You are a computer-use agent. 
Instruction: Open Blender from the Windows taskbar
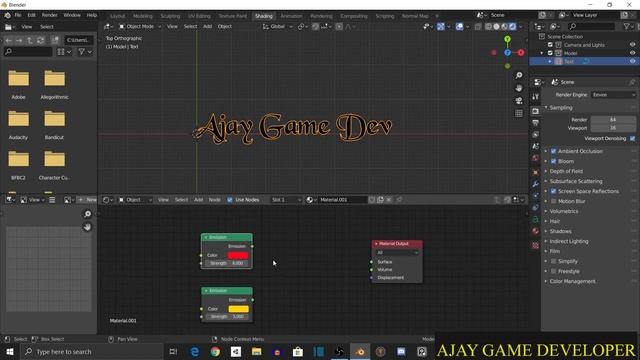coord(360,351)
